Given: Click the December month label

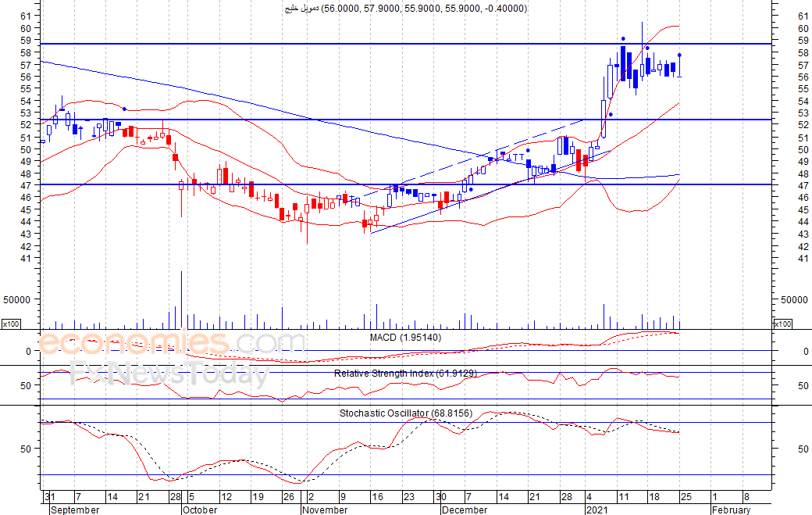Looking at the screenshot, I should 465,510.
